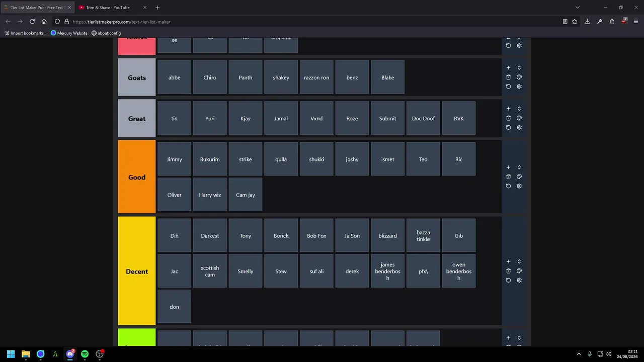Close the Trim & Shave YouTube tab
644x362 pixels.
(x=145, y=8)
